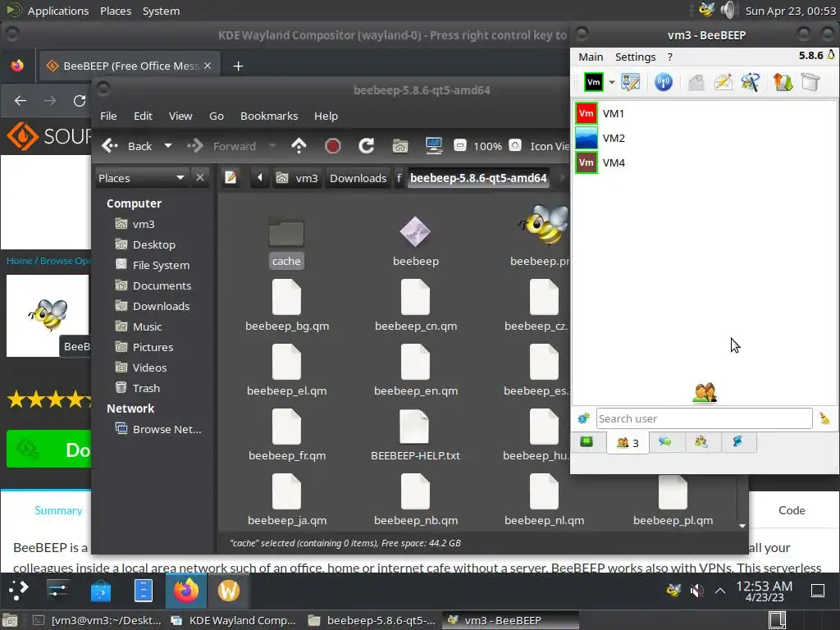Select the beebeep executable file
The height and width of the screenshot is (630, 840).
[x=416, y=242]
